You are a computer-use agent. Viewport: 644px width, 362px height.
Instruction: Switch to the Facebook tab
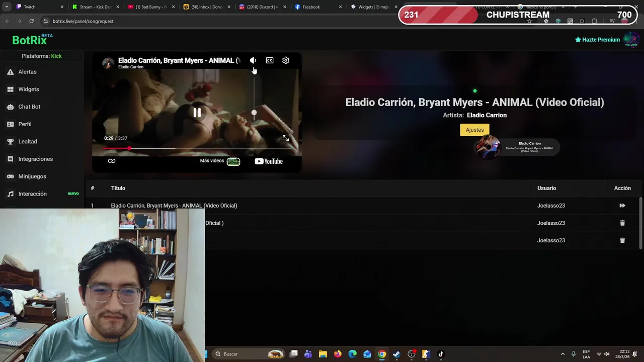point(317,7)
